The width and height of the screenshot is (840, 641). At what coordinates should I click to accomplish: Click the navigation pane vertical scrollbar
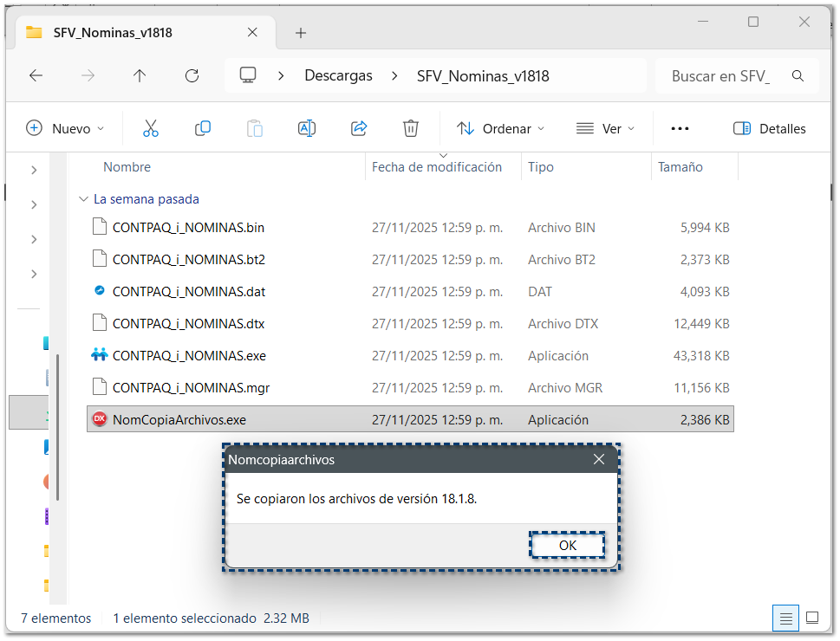tap(57, 427)
